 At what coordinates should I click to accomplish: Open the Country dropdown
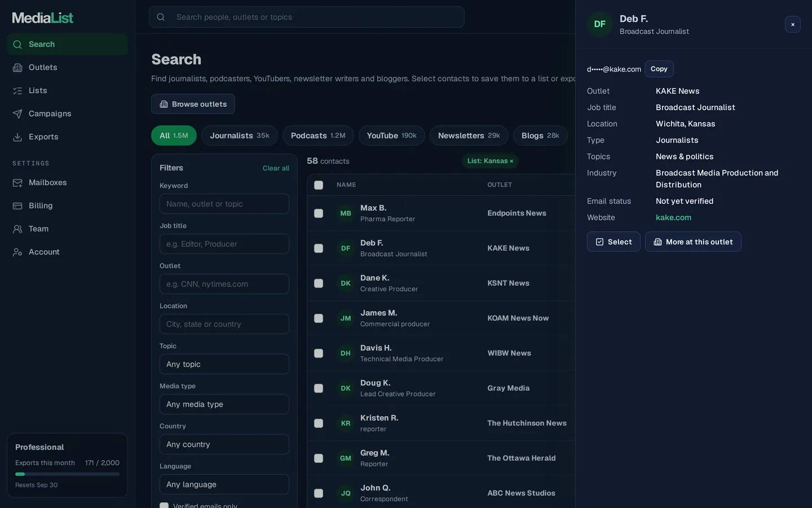(224, 444)
